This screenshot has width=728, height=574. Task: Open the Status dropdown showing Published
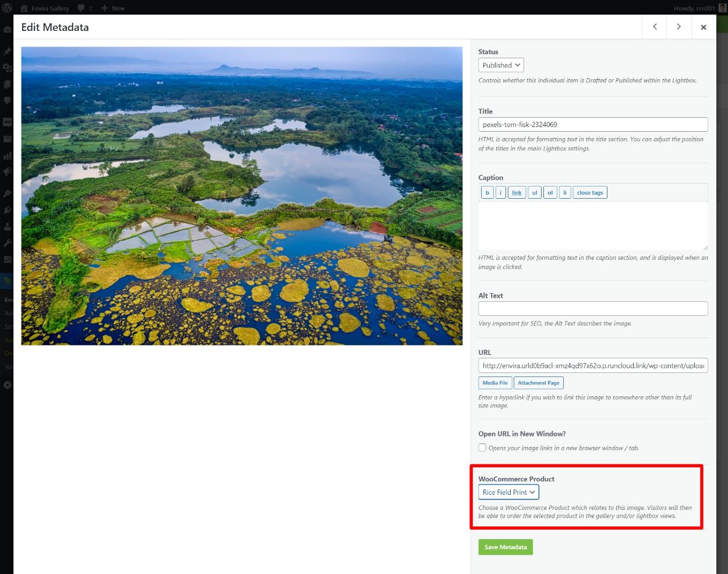tap(501, 65)
